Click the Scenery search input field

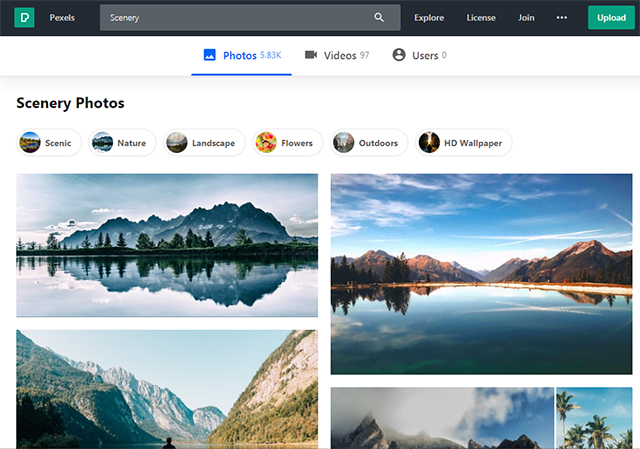coord(235,17)
